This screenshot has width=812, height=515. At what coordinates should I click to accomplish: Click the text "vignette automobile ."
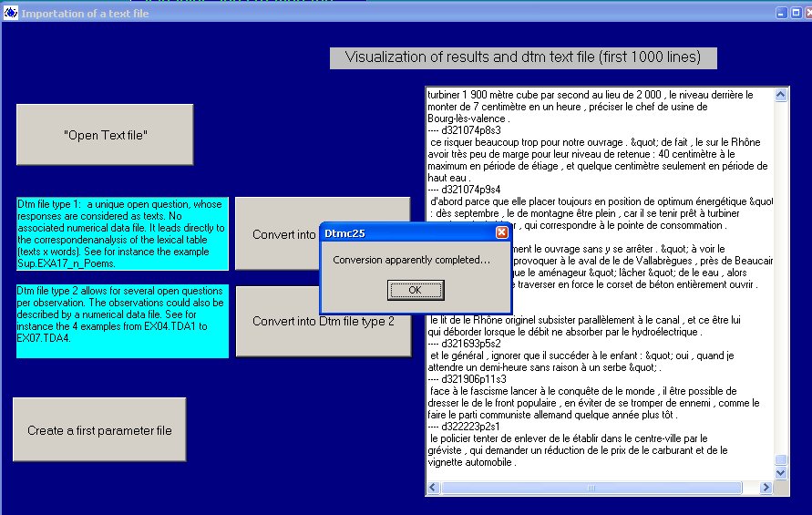[x=472, y=462]
